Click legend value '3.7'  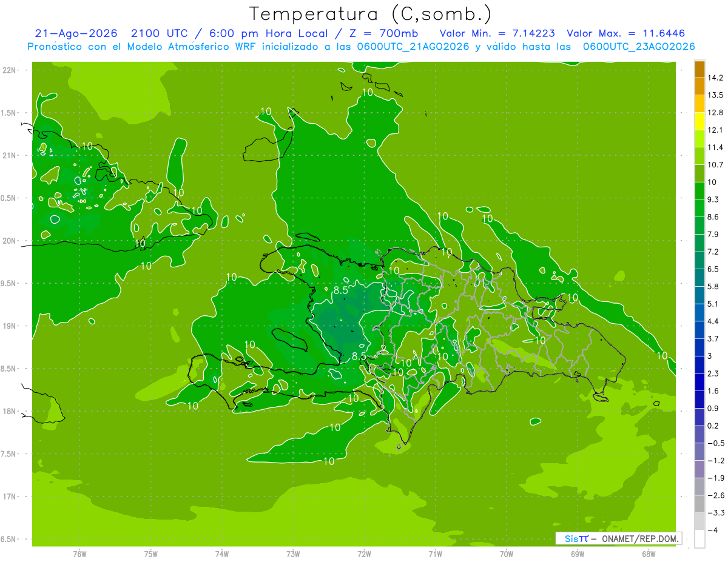tap(713, 338)
